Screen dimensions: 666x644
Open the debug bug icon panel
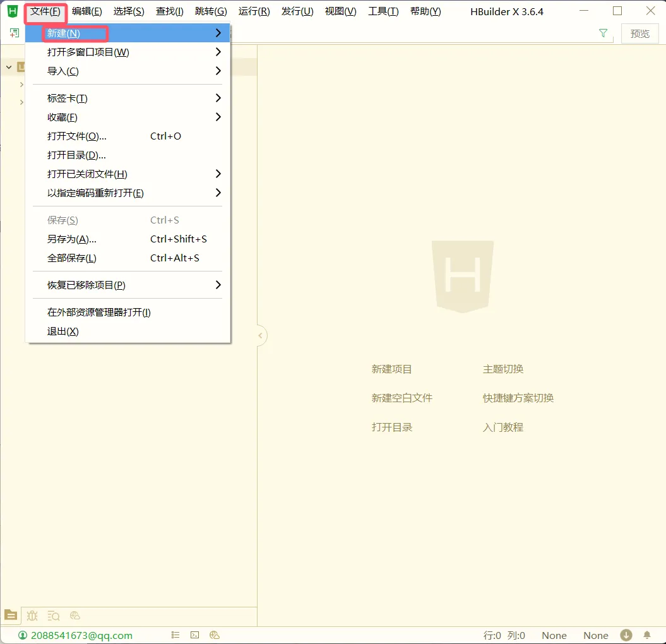tap(32, 616)
